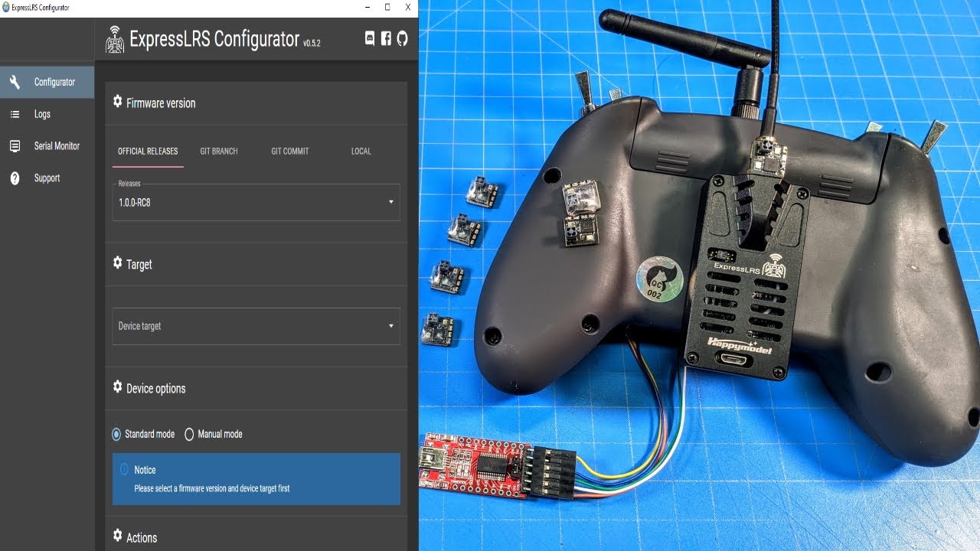Click the gear icon next to Device options
Viewport: 980px width, 551px height.
point(117,387)
